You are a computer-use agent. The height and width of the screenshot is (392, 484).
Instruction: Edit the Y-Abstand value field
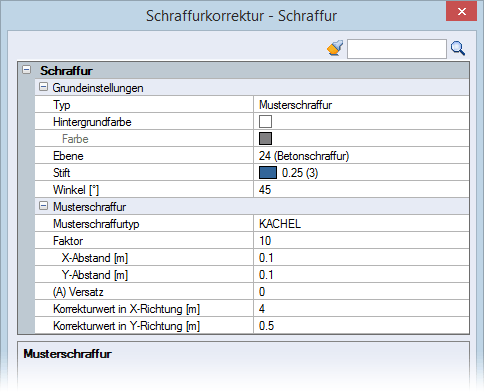tap(361, 275)
